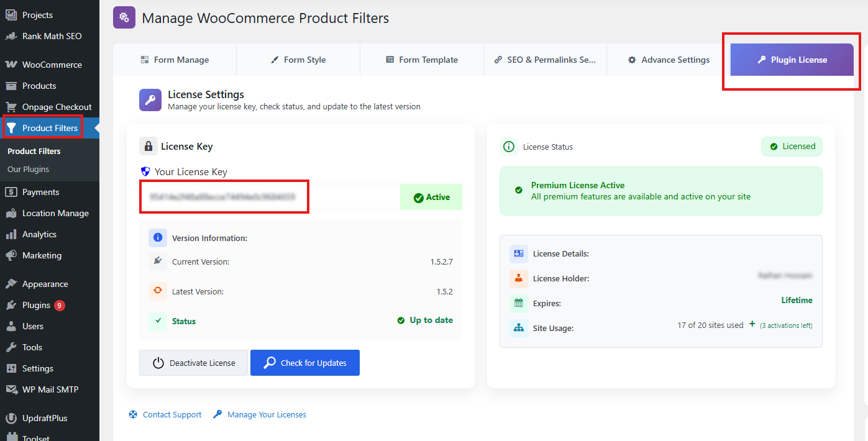Click the "Premium License Active" heading

(578, 185)
